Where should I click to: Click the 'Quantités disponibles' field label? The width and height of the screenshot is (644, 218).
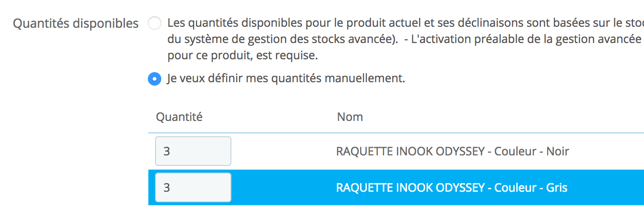[x=75, y=23]
